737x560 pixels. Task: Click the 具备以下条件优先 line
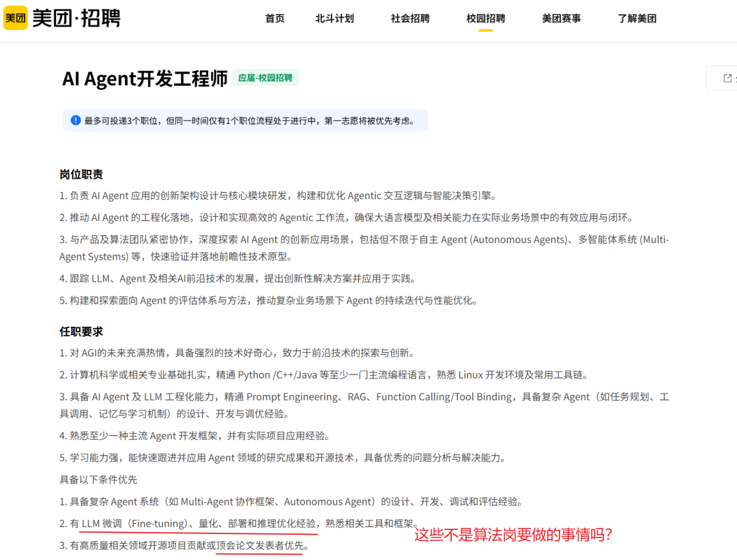(98, 480)
